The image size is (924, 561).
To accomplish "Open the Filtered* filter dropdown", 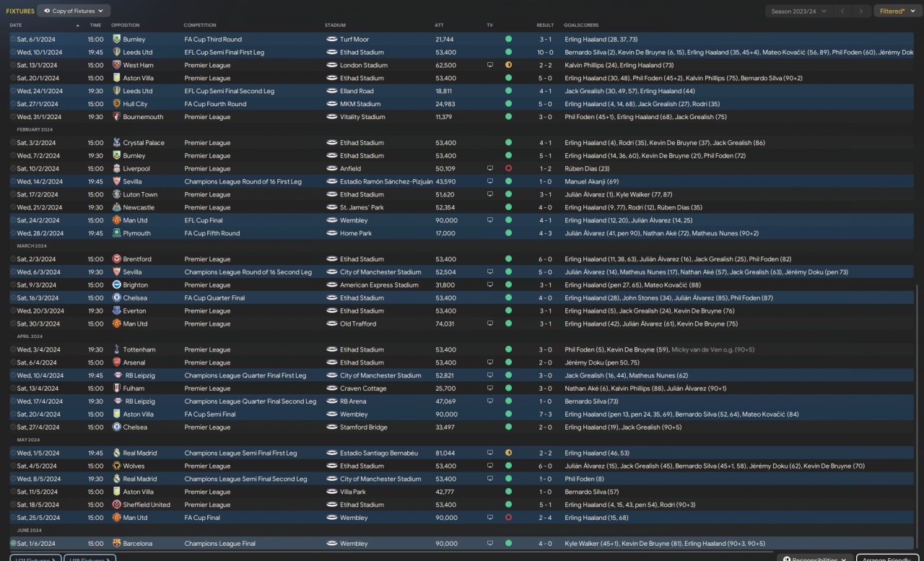I will pos(897,11).
